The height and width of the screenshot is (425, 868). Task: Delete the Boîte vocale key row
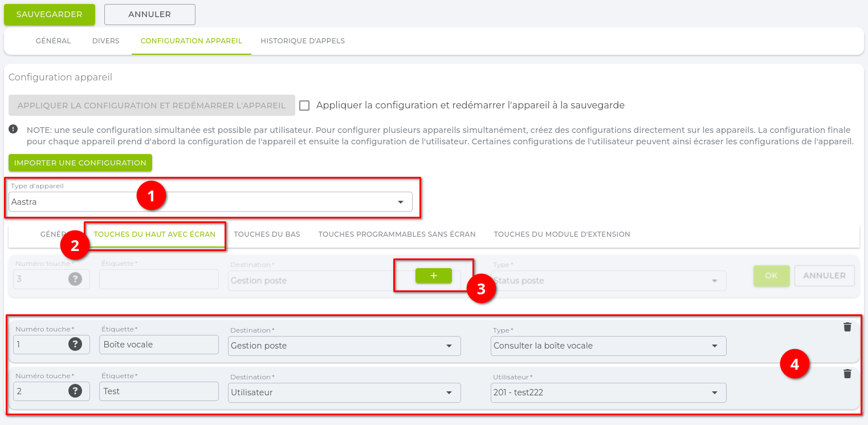coord(847,327)
